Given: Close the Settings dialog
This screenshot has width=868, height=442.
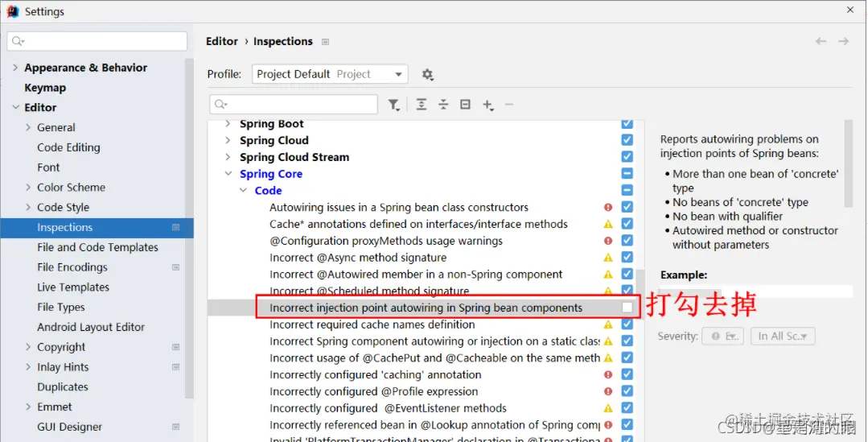Looking at the screenshot, I should click(x=850, y=10).
